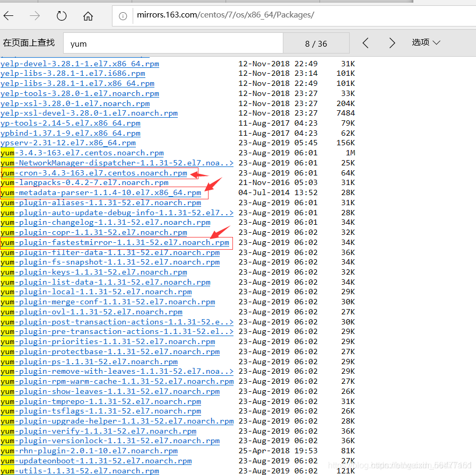
Task: Select date 21-Nov-2016 05:03 text
Action: (278, 182)
